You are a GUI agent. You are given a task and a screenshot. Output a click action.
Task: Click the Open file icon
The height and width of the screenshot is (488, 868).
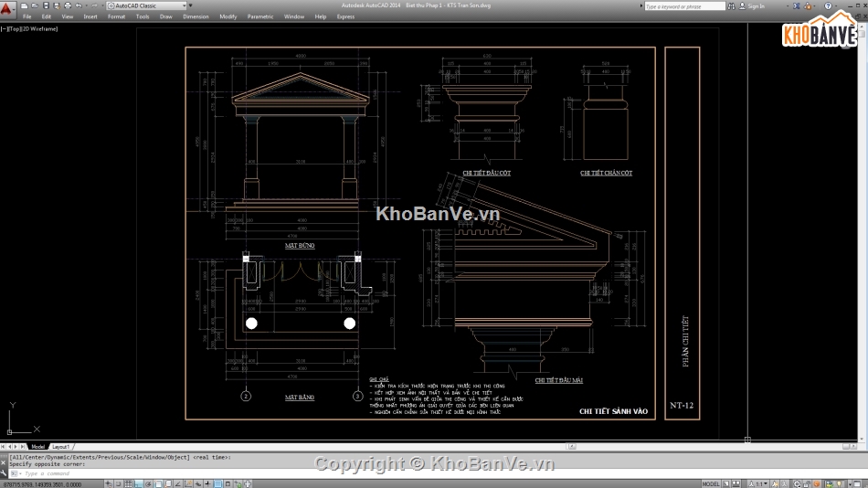[x=35, y=5]
